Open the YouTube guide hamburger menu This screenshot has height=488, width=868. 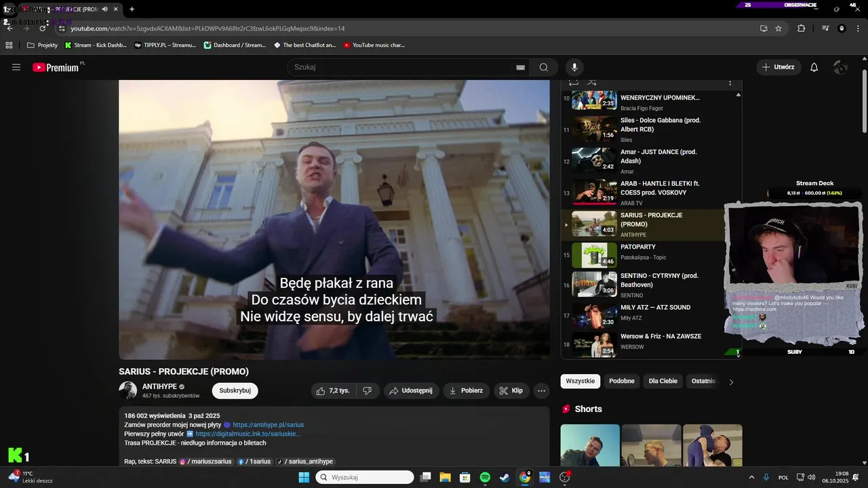[16, 67]
